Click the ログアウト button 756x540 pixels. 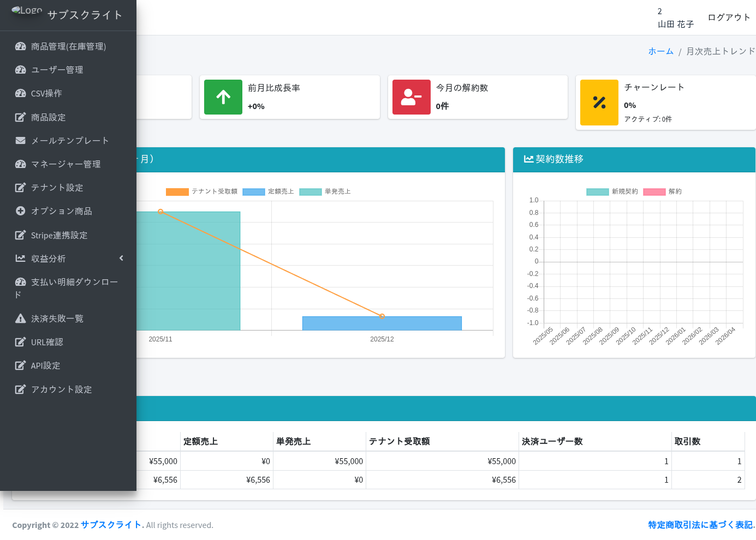[x=729, y=17]
